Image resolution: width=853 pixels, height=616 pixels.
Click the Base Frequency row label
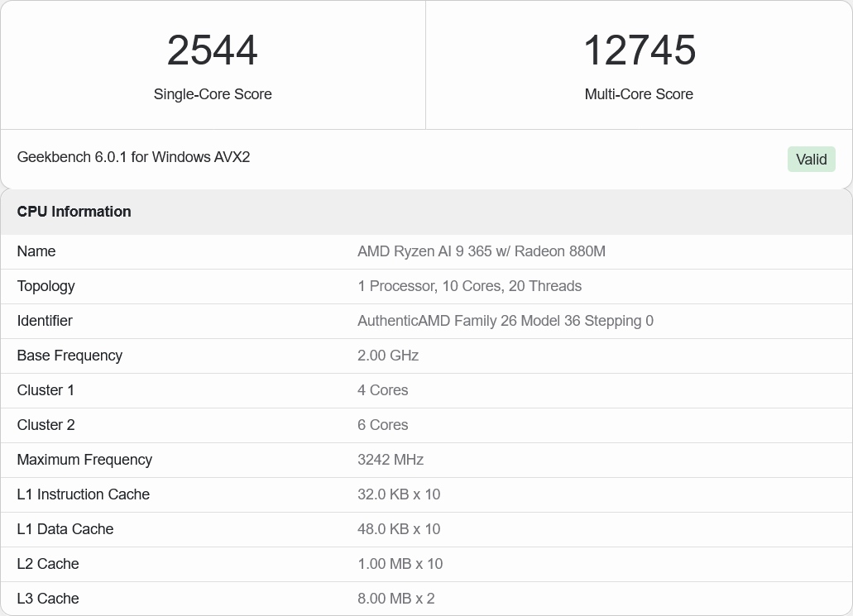[69, 356]
